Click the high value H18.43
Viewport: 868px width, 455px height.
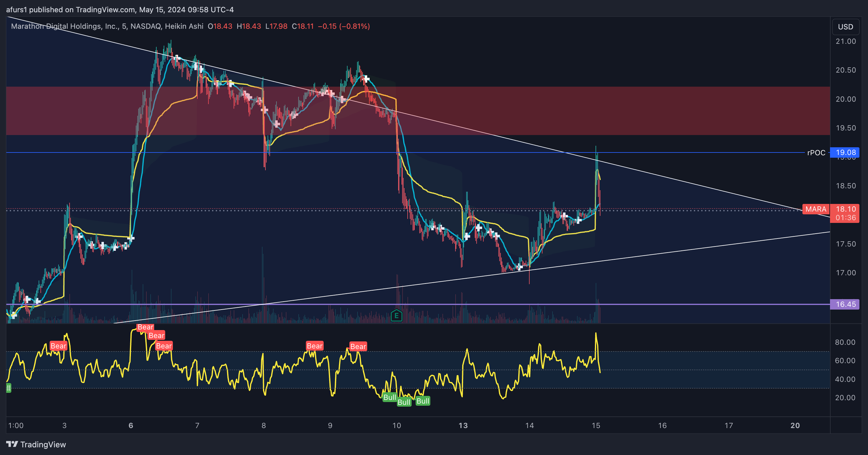tap(249, 26)
